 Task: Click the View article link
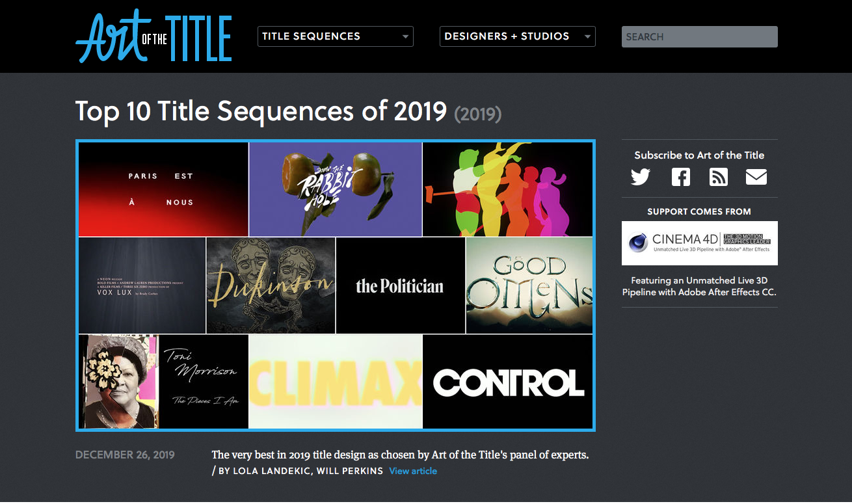click(x=413, y=471)
